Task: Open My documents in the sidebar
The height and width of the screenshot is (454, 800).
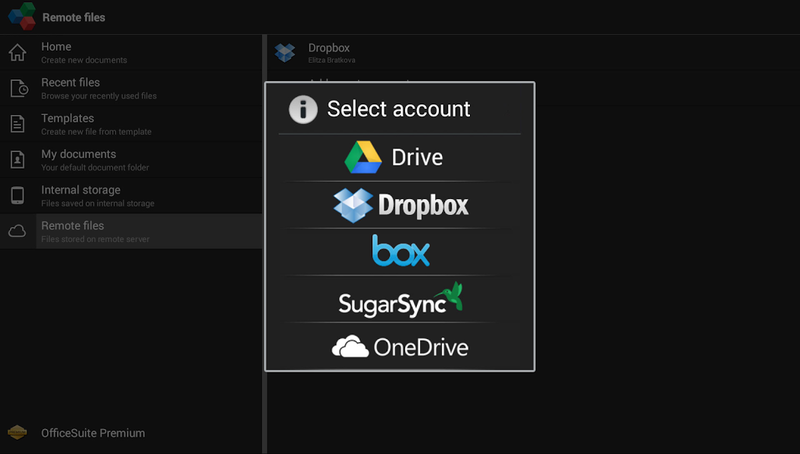Action: pyautogui.click(x=131, y=160)
